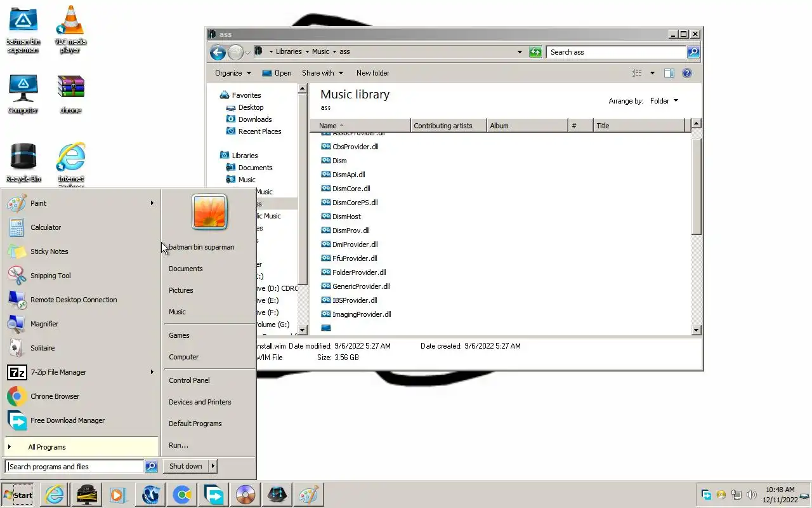812x508 pixels.
Task: Click the user account picture
Action: pyautogui.click(x=209, y=211)
